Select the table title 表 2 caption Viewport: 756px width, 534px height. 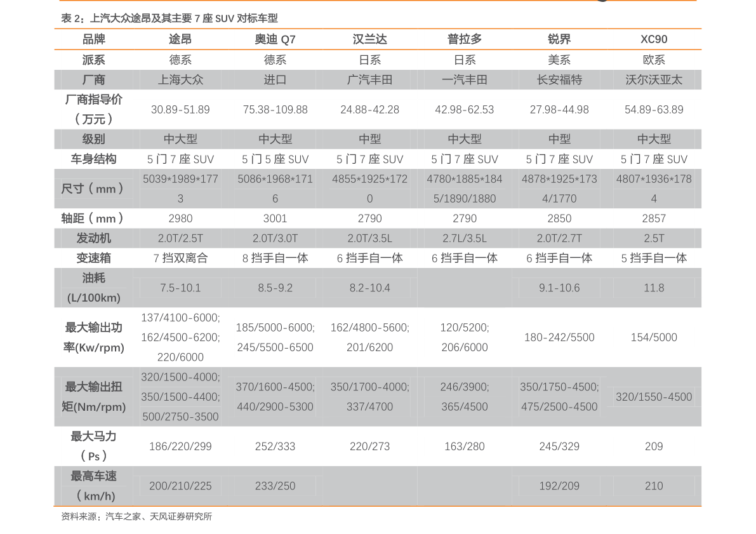(169, 18)
